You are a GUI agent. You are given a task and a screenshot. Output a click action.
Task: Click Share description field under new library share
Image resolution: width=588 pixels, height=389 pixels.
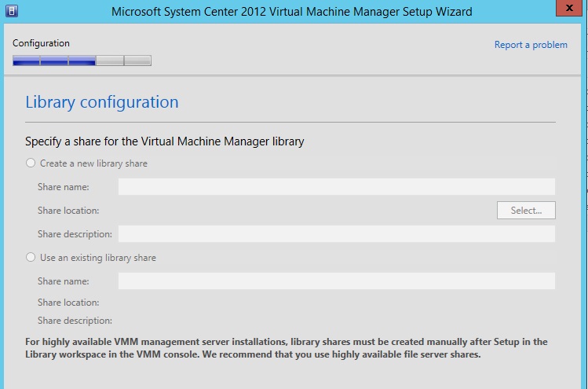pos(336,233)
